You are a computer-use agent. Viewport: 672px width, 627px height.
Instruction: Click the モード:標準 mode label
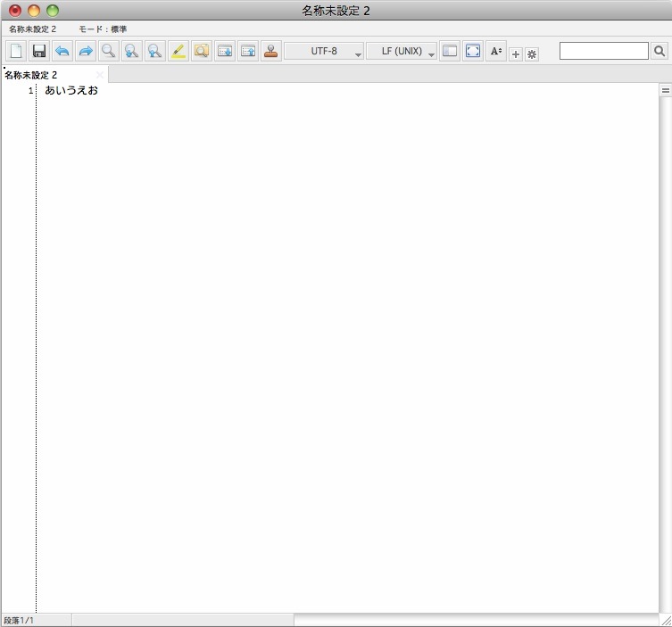click(103, 29)
